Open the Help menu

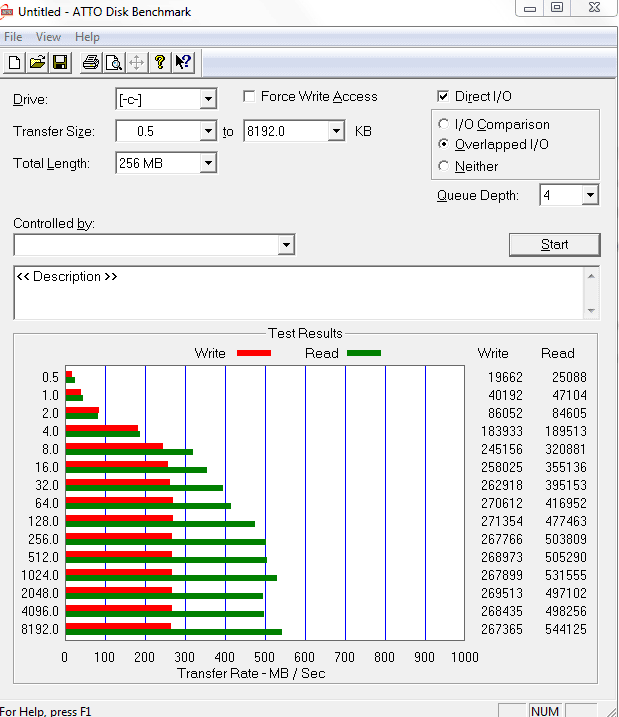87,37
